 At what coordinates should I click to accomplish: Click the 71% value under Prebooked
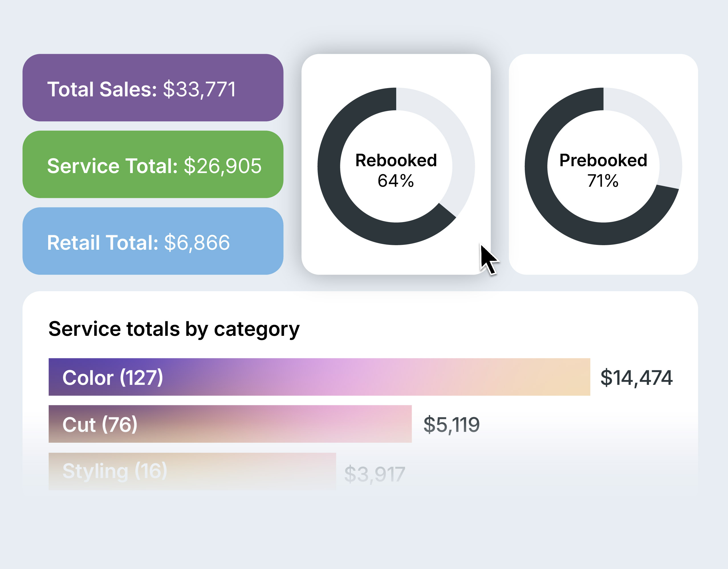[x=603, y=181]
